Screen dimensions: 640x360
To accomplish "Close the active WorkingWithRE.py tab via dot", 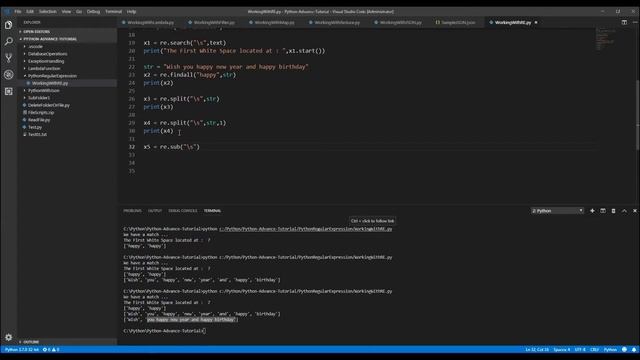I will click(536, 22).
